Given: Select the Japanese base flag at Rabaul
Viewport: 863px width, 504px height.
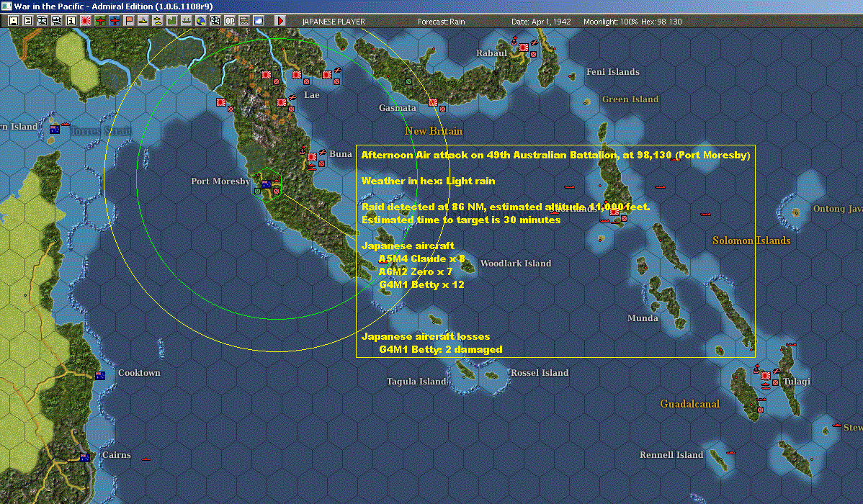Looking at the screenshot, I should (524, 48).
